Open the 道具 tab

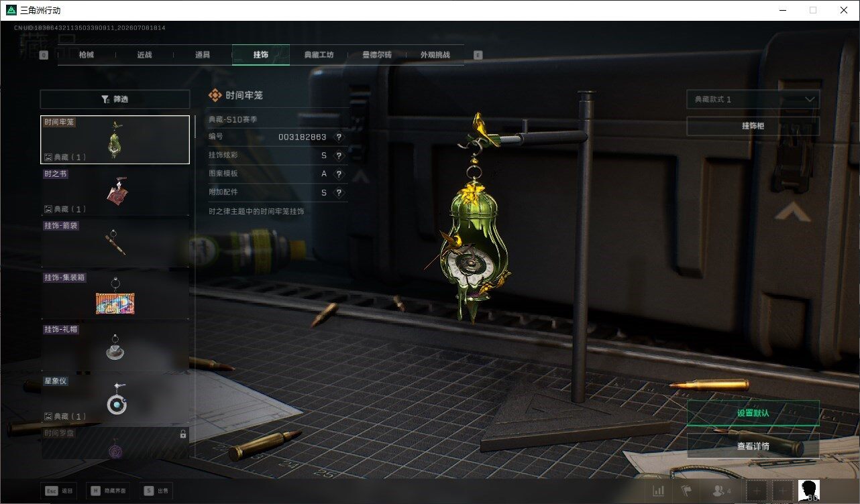point(203,55)
